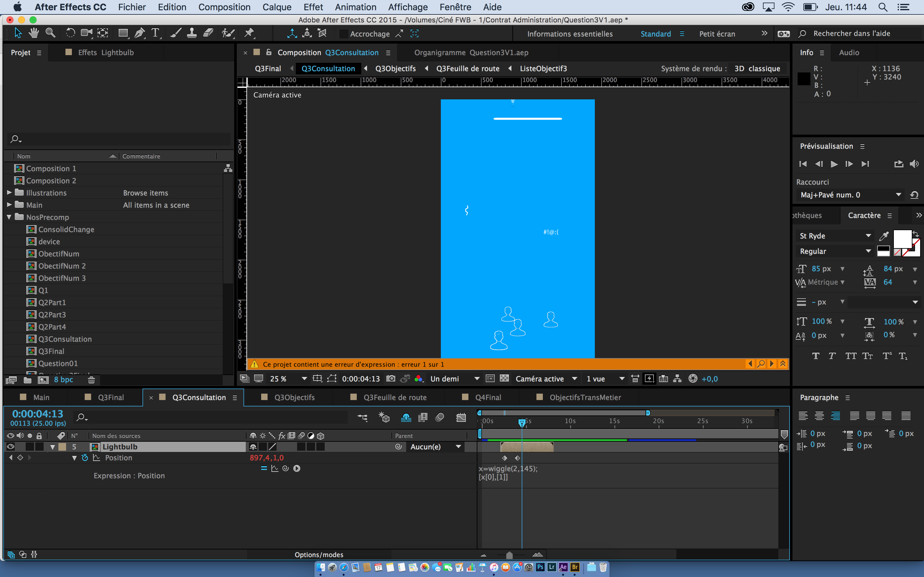Toggle the Position stopwatch
924x577 pixels.
(85, 457)
